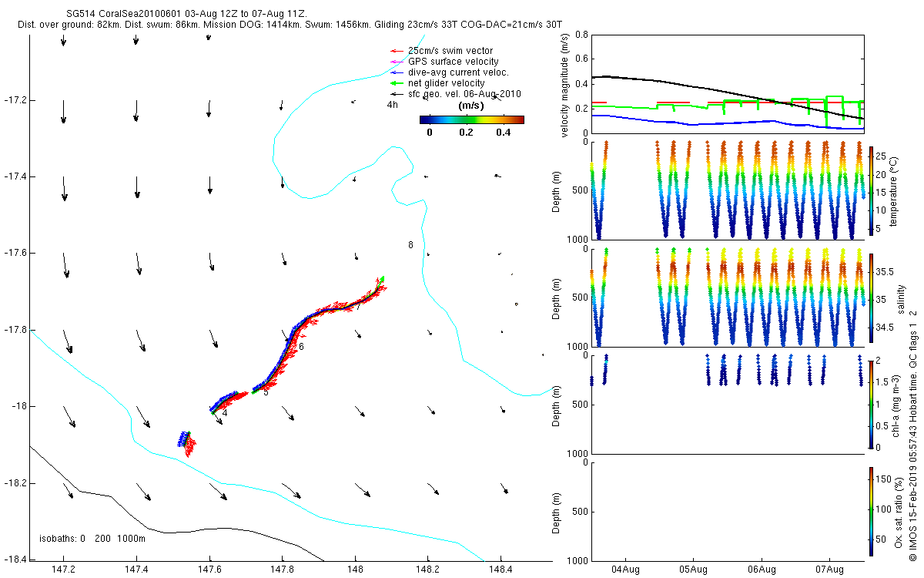Click the velocity (m/s) colorbar on the map

pos(472,119)
